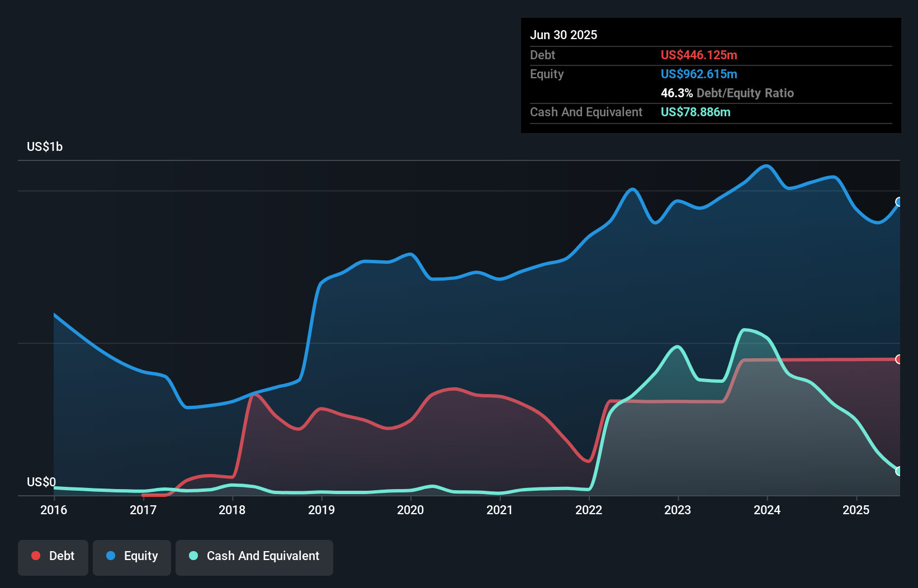Click the red Debt legend dot
The height and width of the screenshot is (588, 918).
36,556
